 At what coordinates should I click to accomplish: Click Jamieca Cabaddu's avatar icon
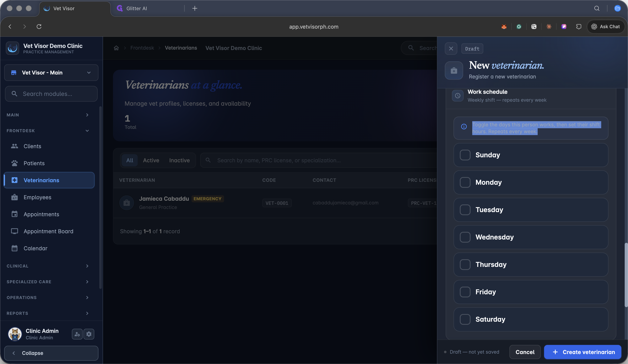pos(127,203)
